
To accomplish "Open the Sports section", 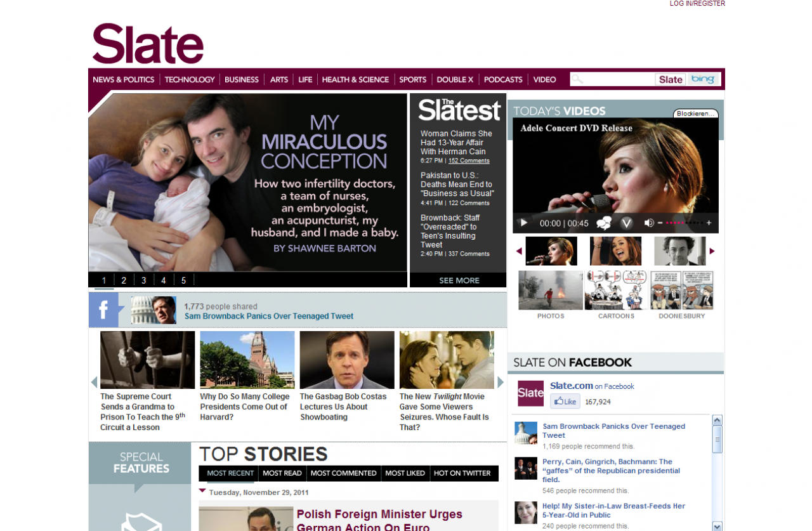I will point(413,79).
